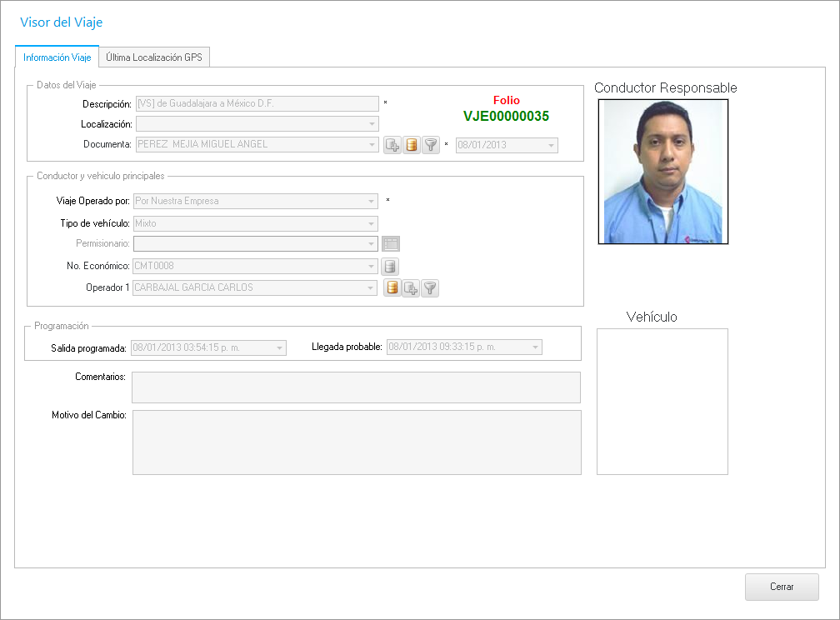Open the Salida programada date picker
Screen dimensions: 840x620
tap(279, 347)
